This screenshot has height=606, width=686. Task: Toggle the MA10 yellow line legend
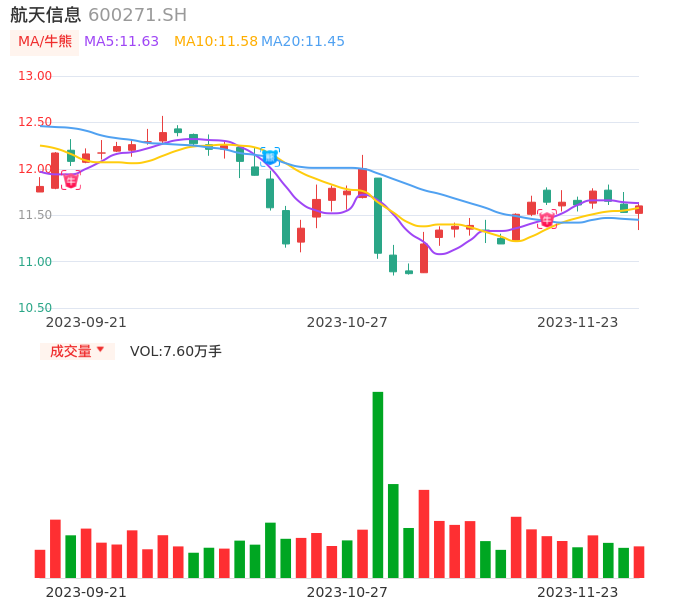click(x=215, y=42)
